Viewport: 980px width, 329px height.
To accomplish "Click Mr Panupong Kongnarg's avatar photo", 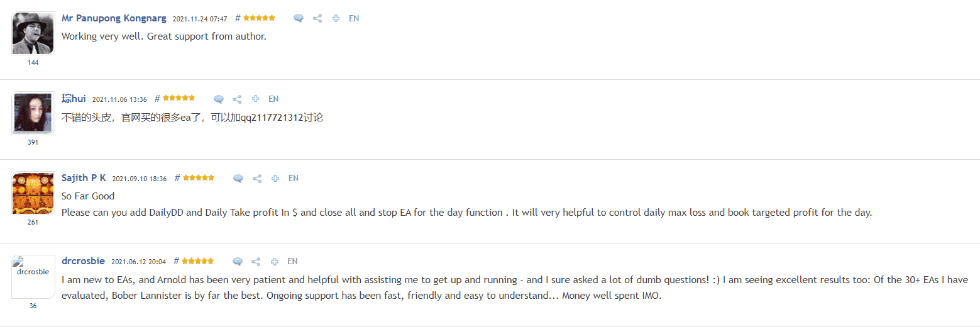I will (x=33, y=33).
